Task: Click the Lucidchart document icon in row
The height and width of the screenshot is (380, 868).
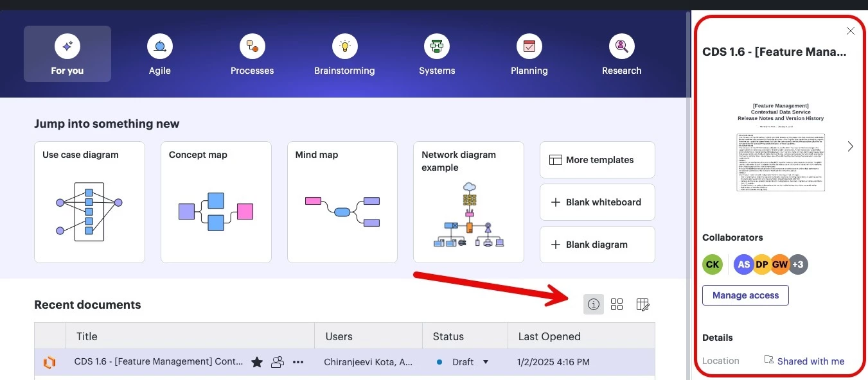Action: click(49, 362)
